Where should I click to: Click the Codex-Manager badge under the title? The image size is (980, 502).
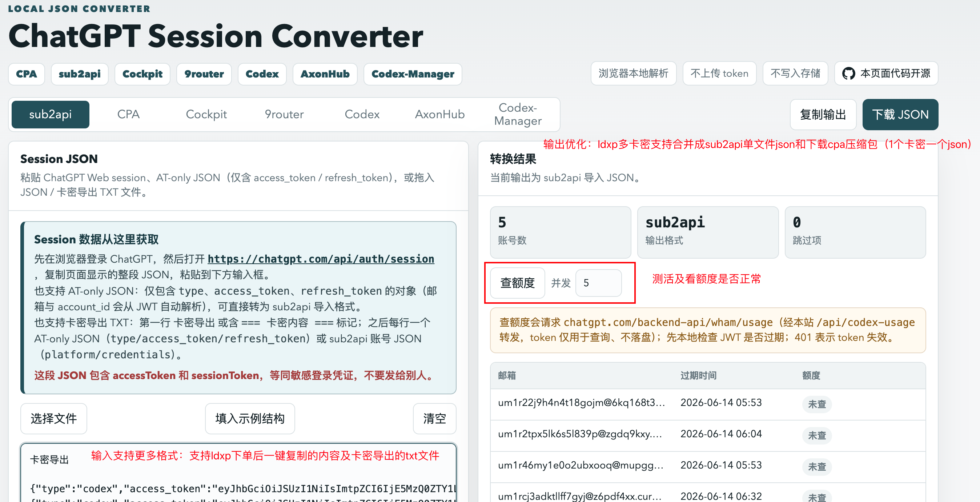click(413, 74)
